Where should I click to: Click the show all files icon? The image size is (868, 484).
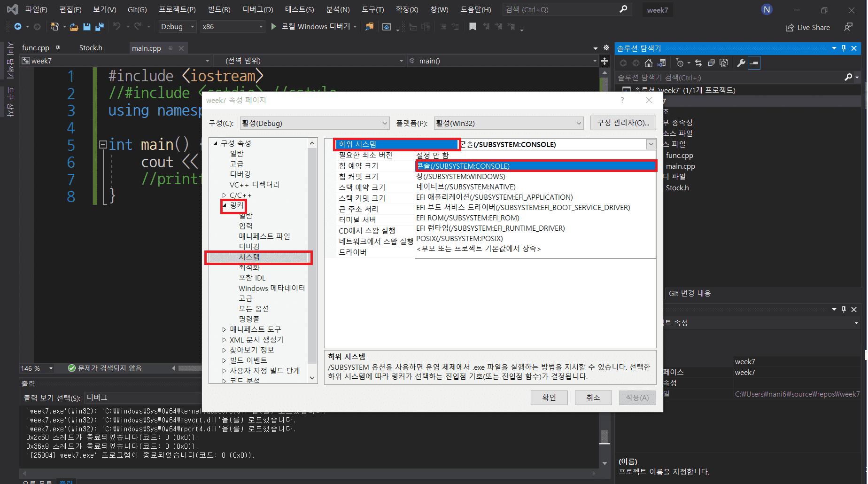[724, 63]
